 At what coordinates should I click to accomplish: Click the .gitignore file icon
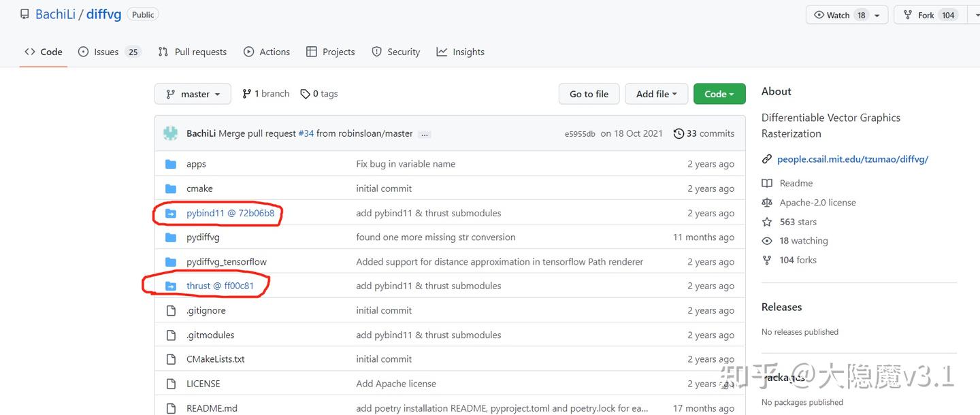(171, 310)
